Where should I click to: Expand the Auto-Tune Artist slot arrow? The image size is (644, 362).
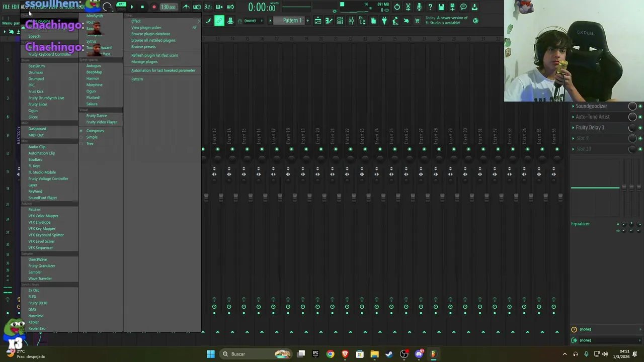[x=573, y=117]
